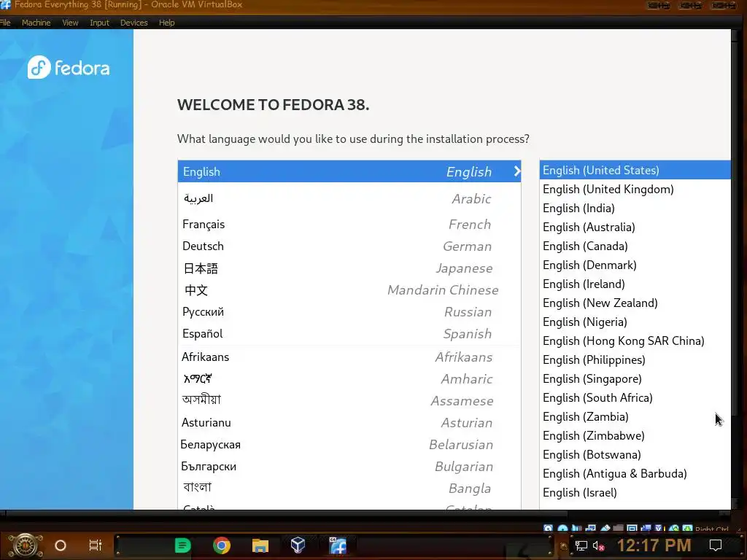Open VirtualBox Manager from the taskbar
The image size is (747, 560).
[x=298, y=545]
